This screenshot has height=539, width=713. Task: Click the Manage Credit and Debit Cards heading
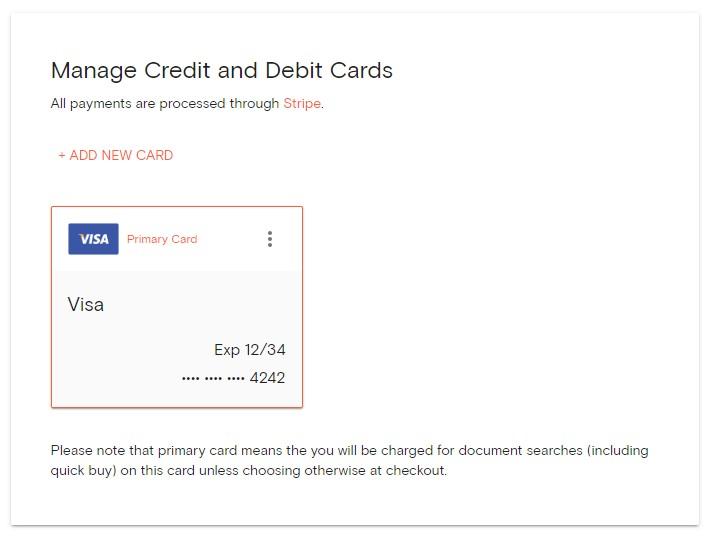coord(221,70)
